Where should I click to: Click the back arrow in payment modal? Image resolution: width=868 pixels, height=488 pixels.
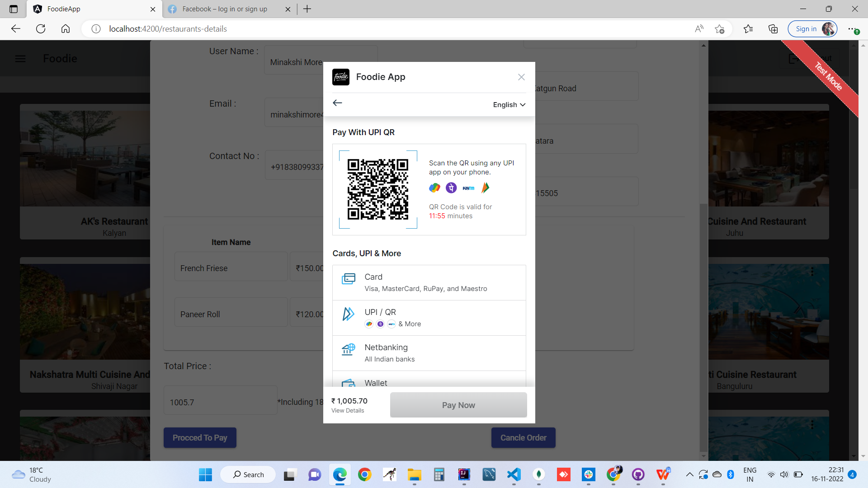pyautogui.click(x=337, y=103)
